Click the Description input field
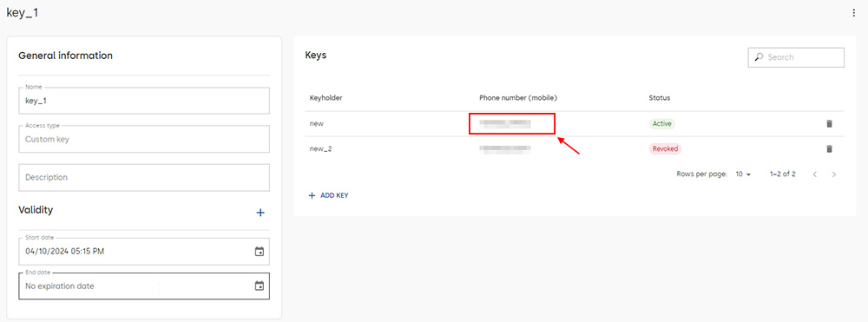The image size is (868, 322). pos(144,178)
